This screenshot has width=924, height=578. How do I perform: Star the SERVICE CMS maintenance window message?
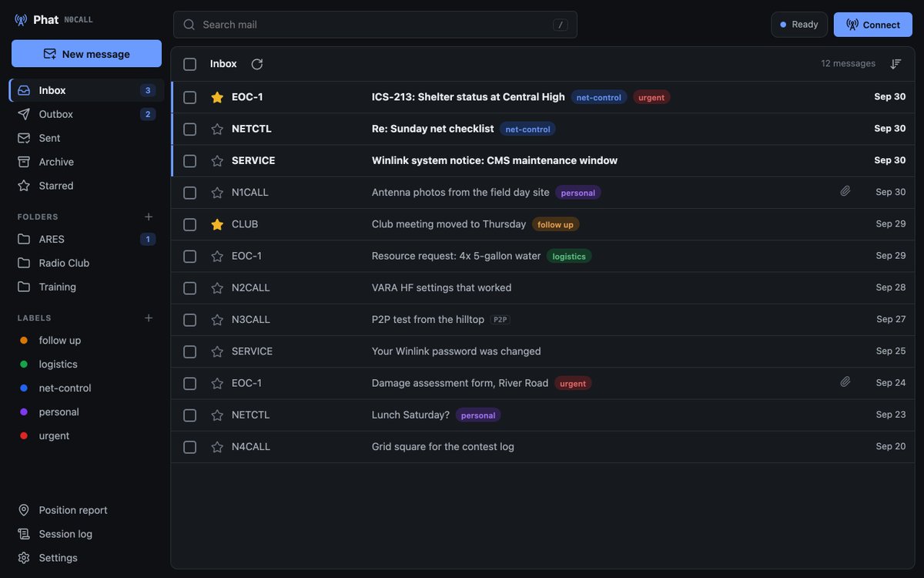217,160
